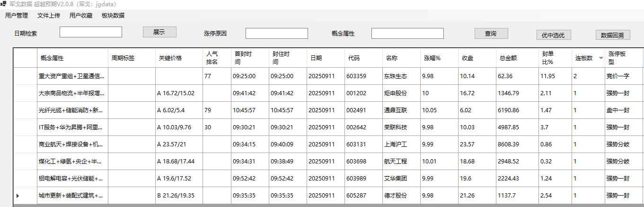Click into the 概念属性 search field
This screenshot has height=207, width=644.
[x=407, y=34]
